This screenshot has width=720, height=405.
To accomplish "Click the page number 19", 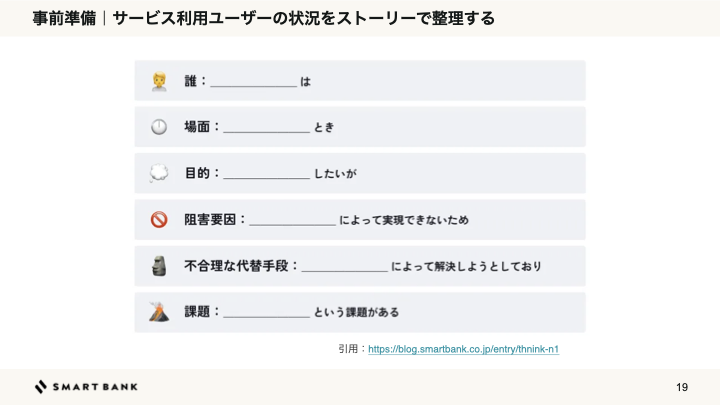I will [682, 387].
